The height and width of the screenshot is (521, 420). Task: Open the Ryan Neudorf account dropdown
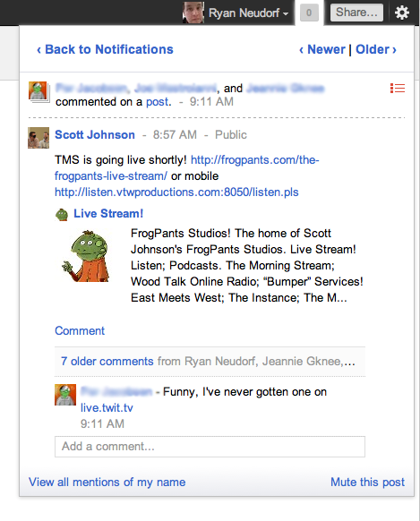248,13
